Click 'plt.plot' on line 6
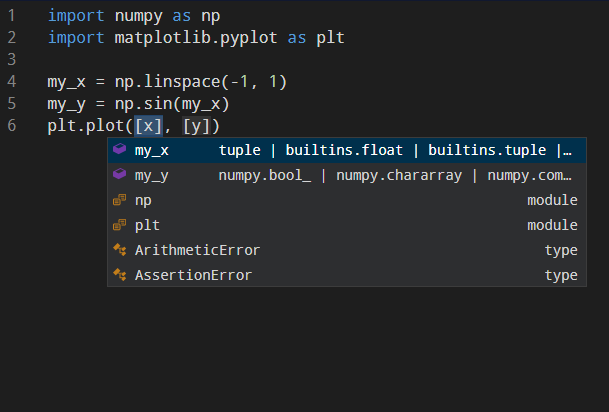Screen dimensions: 609x412 [x=85, y=126]
